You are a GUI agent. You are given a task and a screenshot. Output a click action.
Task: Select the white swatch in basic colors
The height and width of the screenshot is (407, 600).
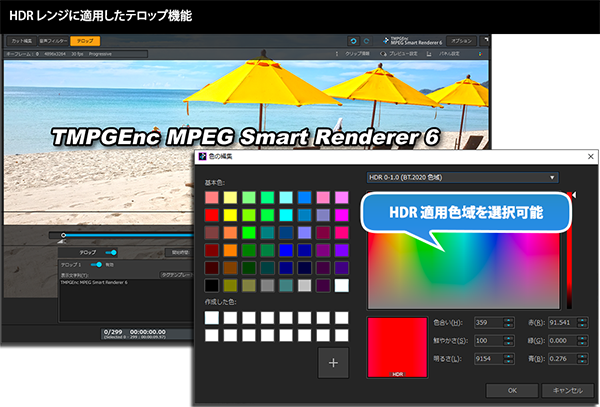click(342, 285)
